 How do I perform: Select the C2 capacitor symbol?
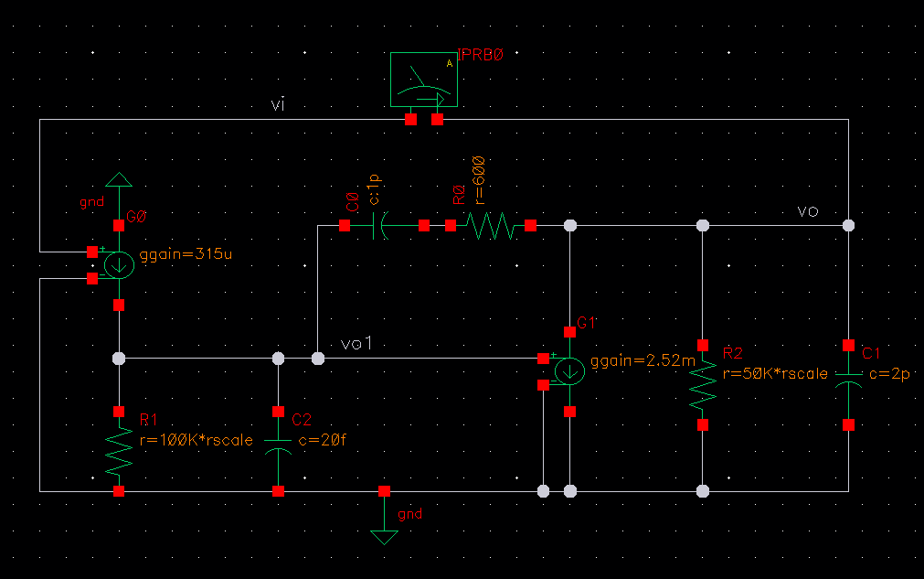point(278,452)
